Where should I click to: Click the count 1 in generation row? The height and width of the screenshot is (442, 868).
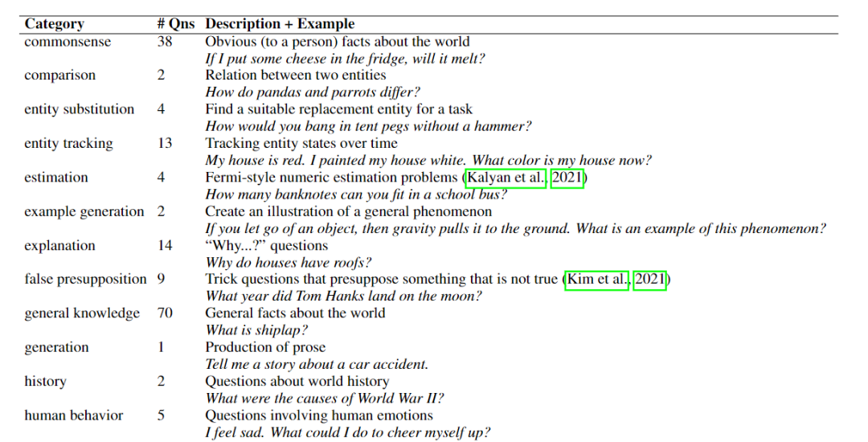(161, 347)
